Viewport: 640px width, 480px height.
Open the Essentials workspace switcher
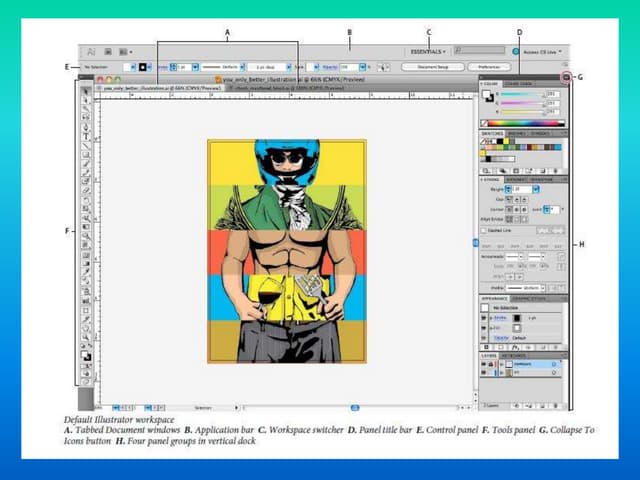[x=429, y=50]
